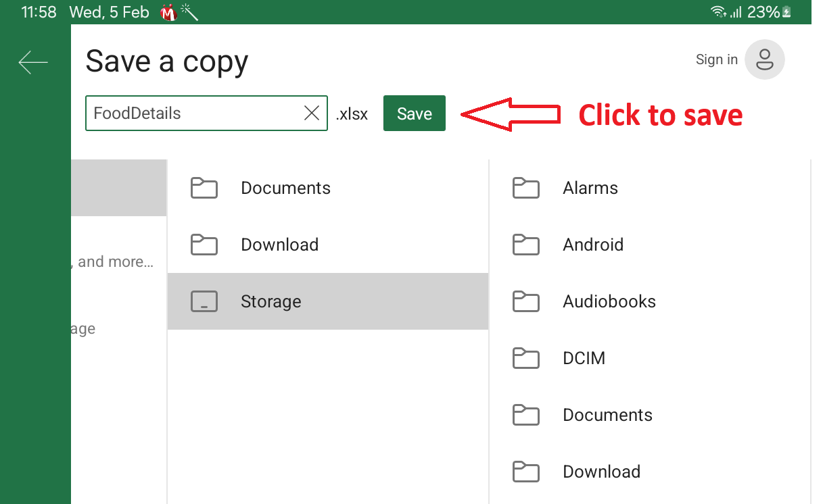Screen dimensions: 823x504
Task: Tap the magic wand notification icon
Action: click(189, 12)
